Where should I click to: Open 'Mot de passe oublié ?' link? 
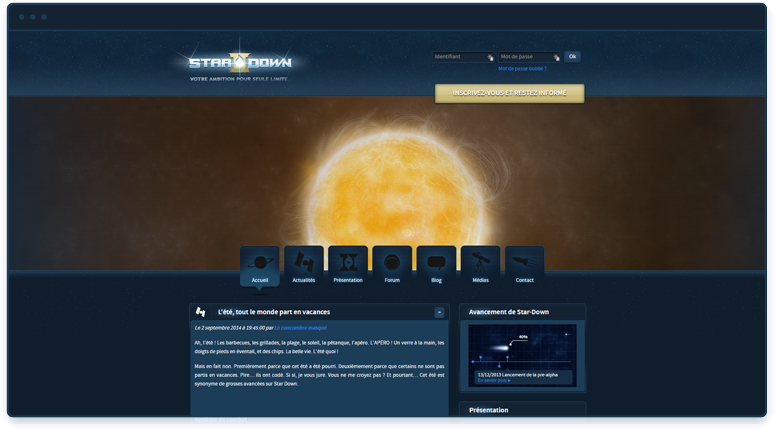[522, 69]
